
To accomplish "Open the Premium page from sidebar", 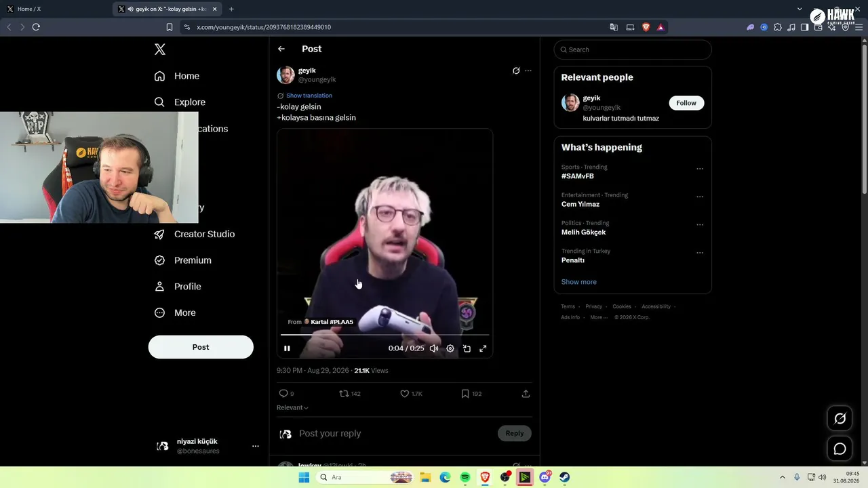I will 183,260.
